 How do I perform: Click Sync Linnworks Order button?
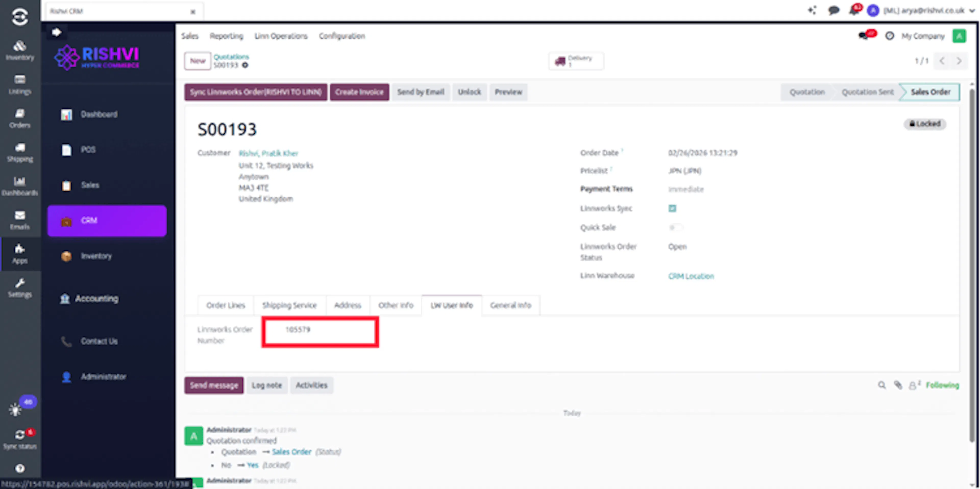(256, 92)
